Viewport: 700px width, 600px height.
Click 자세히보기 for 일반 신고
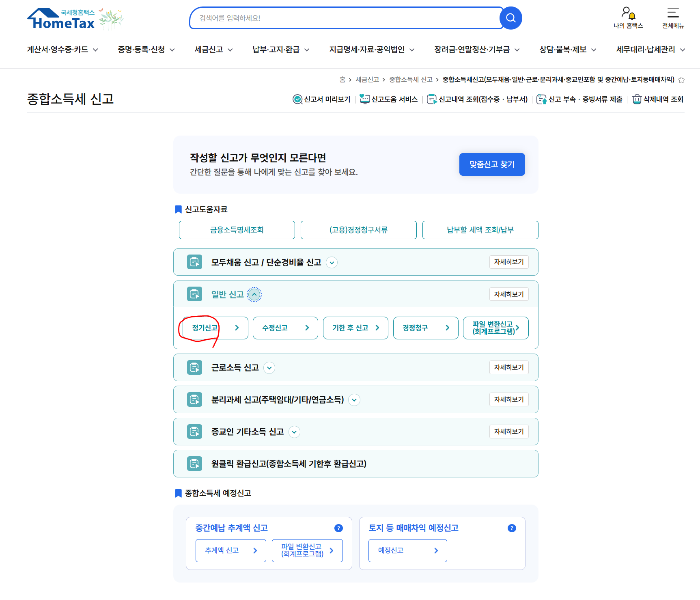pos(509,294)
